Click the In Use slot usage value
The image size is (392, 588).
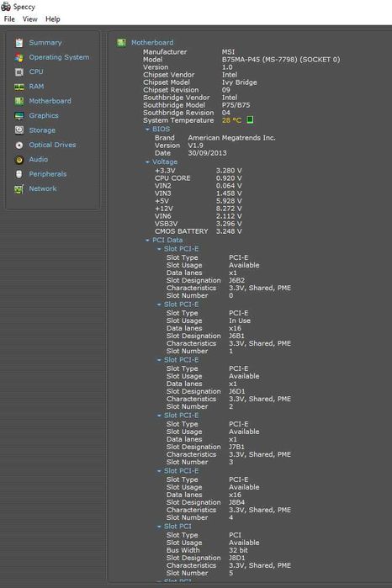pos(240,321)
